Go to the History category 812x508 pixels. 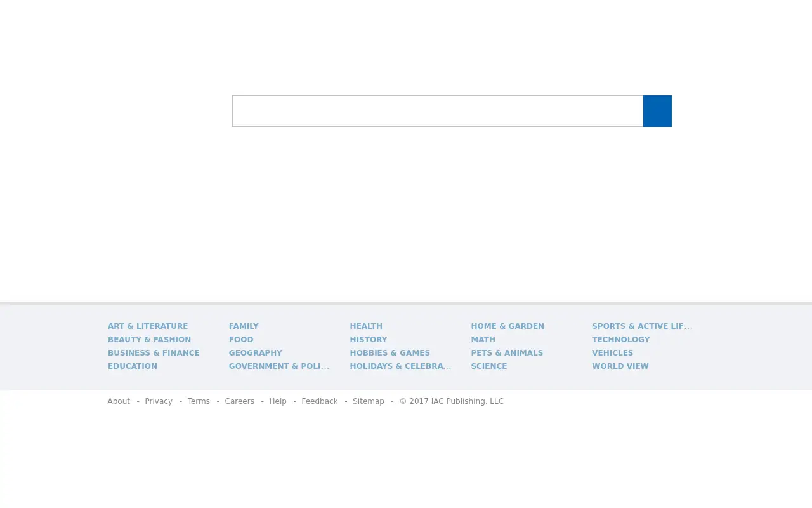click(x=369, y=340)
